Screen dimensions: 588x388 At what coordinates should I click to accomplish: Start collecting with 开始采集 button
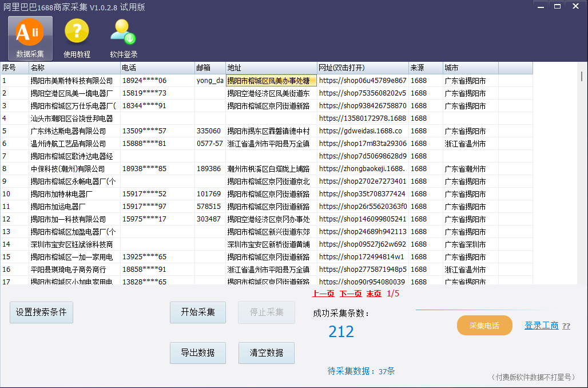coord(198,312)
